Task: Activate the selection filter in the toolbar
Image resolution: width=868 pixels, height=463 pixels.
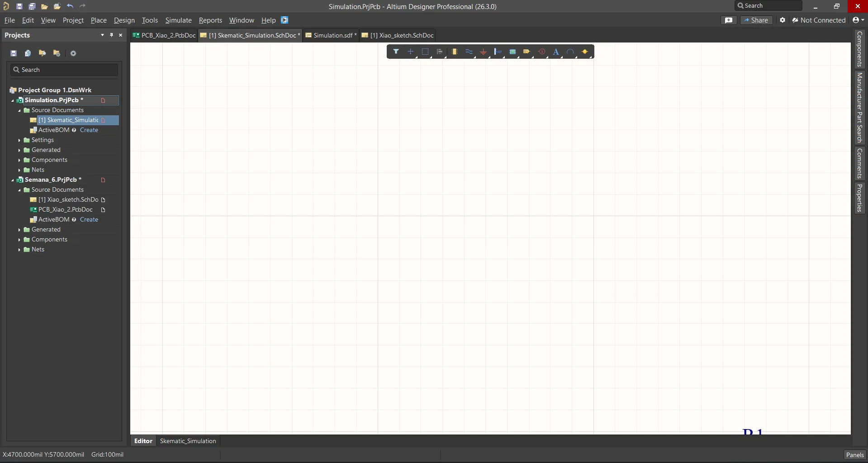Action: coord(397,52)
